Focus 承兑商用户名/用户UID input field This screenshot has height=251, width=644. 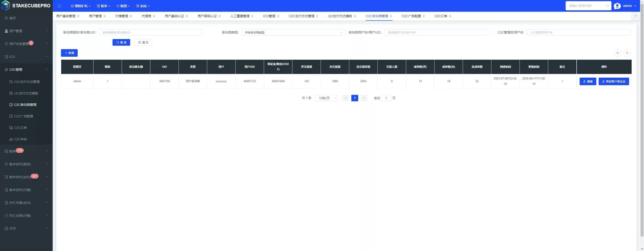436,33
